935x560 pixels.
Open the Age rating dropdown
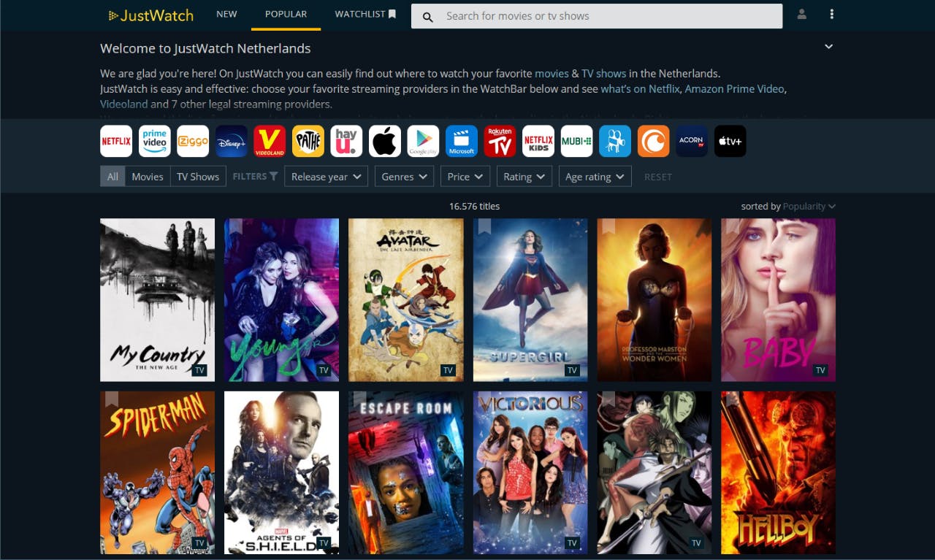click(x=595, y=177)
